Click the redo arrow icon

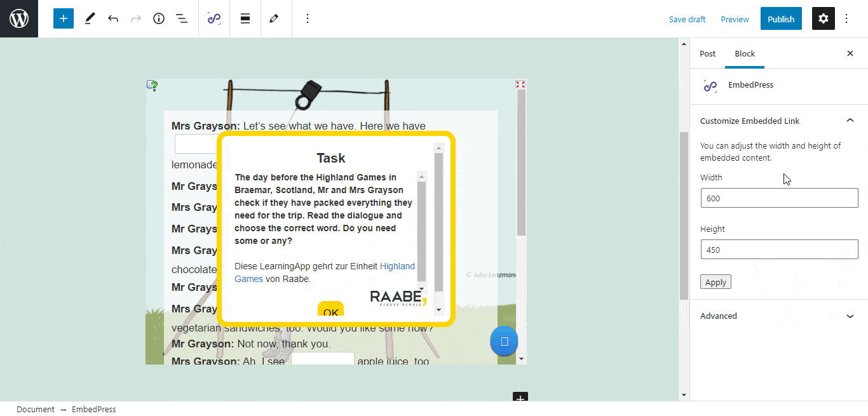[x=136, y=18]
